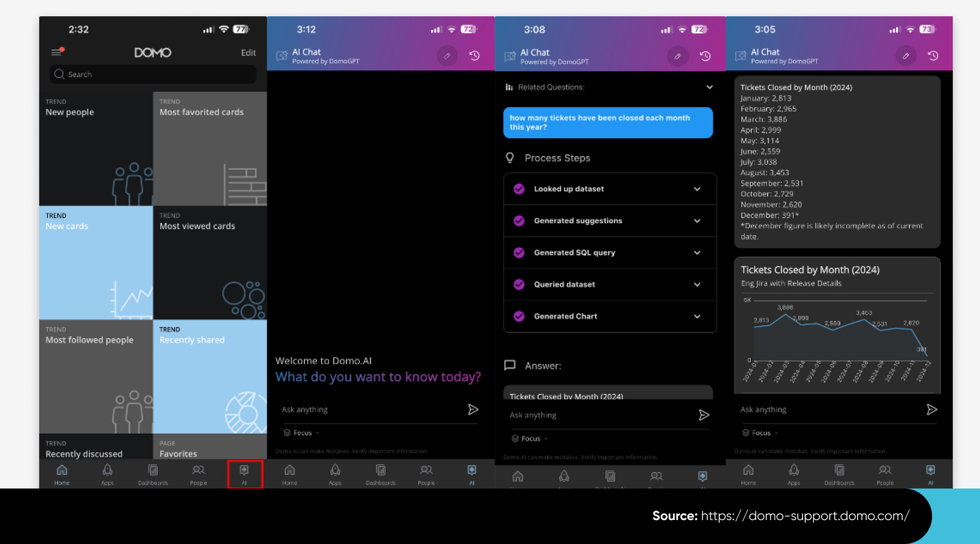Tap the new chat pencil icon in the 3:08 screen
This screenshot has height=544, width=980.
pyautogui.click(x=677, y=56)
